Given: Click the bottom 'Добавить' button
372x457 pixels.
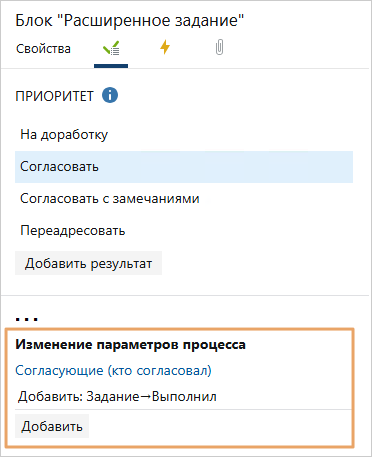Looking at the screenshot, I should (52, 426).
